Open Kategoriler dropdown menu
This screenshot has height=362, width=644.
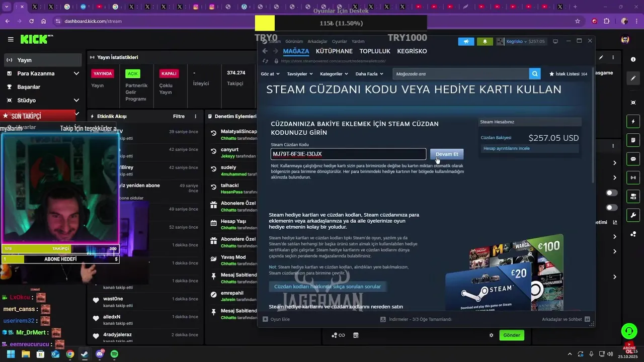[x=334, y=74]
